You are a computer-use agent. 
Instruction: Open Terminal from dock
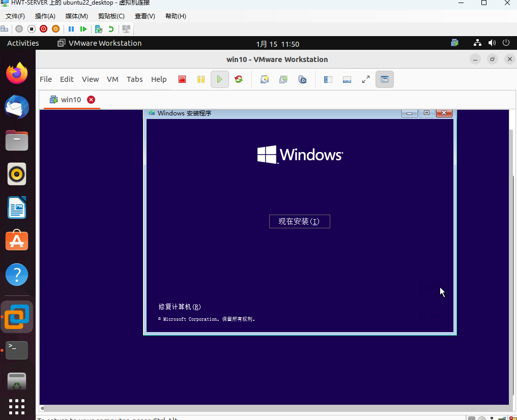[17, 350]
